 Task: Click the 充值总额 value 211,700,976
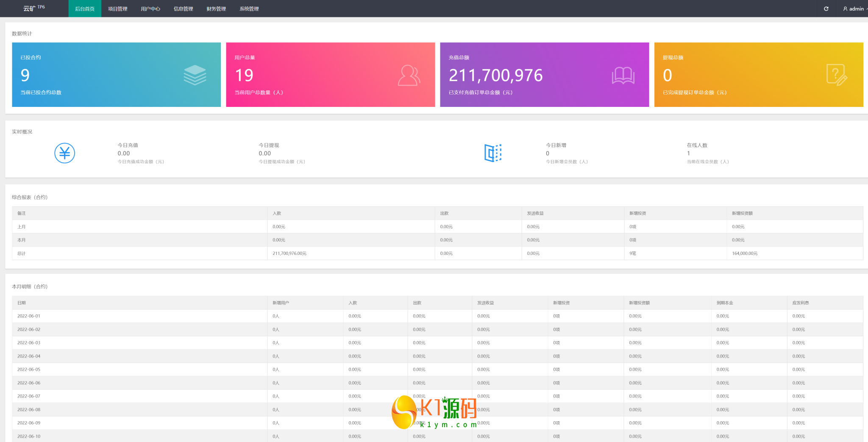495,76
